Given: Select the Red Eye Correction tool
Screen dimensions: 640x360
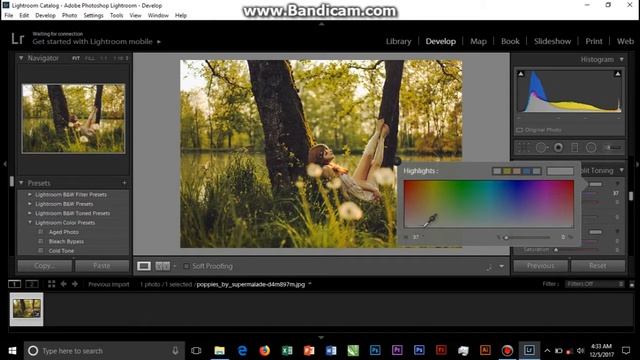Looking at the screenshot, I should (x=558, y=147).
